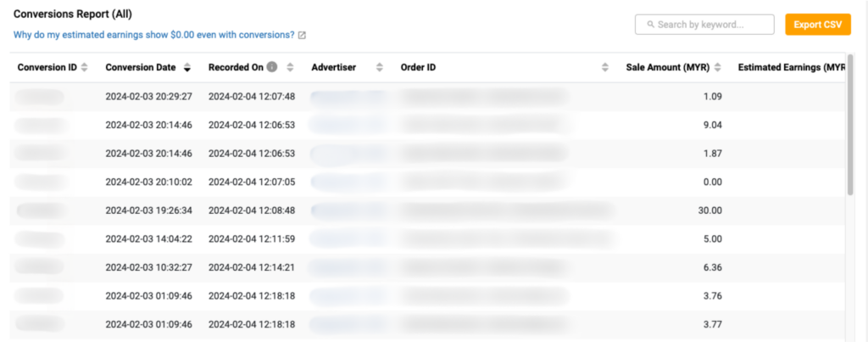Viewport: 868px width, 342px height.
Task: Click the Estimated Earnings column header
Action: coord(790,68)
